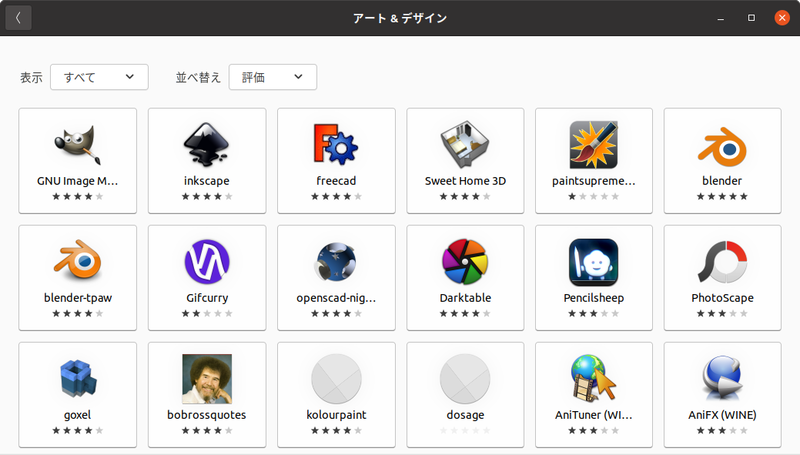This screenshot has height=455, width=800.
Task: Click the 'Darktable' name label
Action: pyautogui.click(x=465, y=298)
